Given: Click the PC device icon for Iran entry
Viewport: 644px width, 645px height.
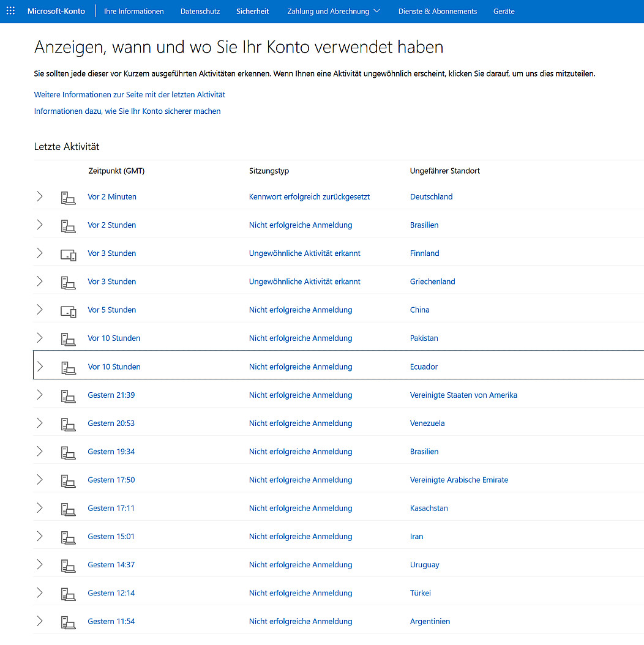Looking at the screenshot, I should 68,537.
